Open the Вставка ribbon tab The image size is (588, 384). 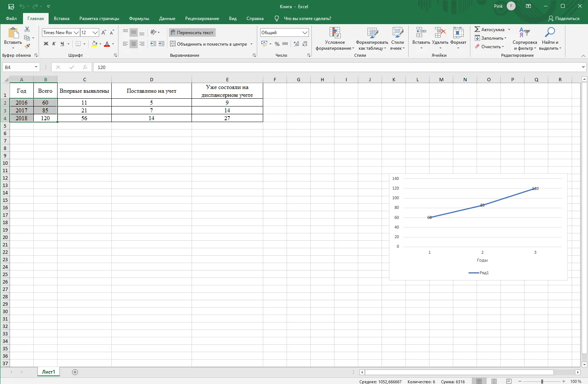click(x=62, y=19)
